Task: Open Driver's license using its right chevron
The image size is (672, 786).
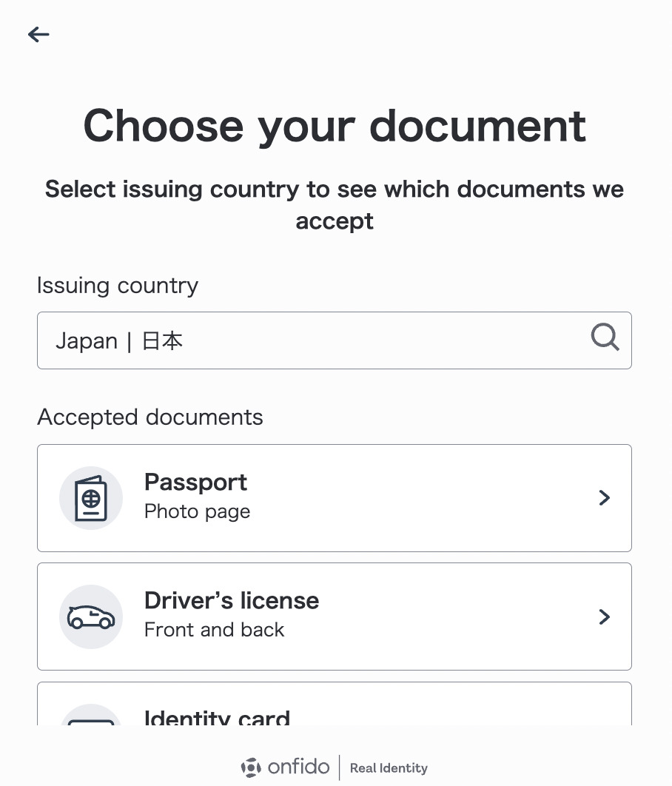Action: 604,617
